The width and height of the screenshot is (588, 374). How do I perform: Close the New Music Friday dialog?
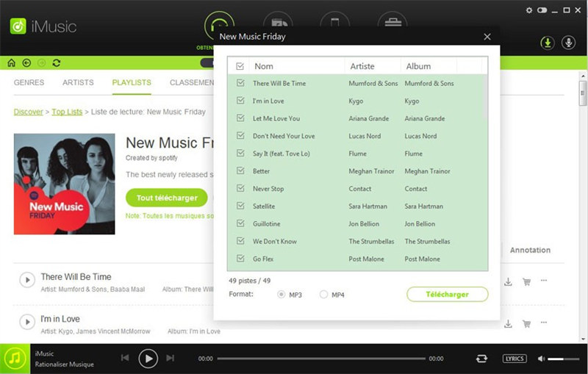tap(487, 37)
